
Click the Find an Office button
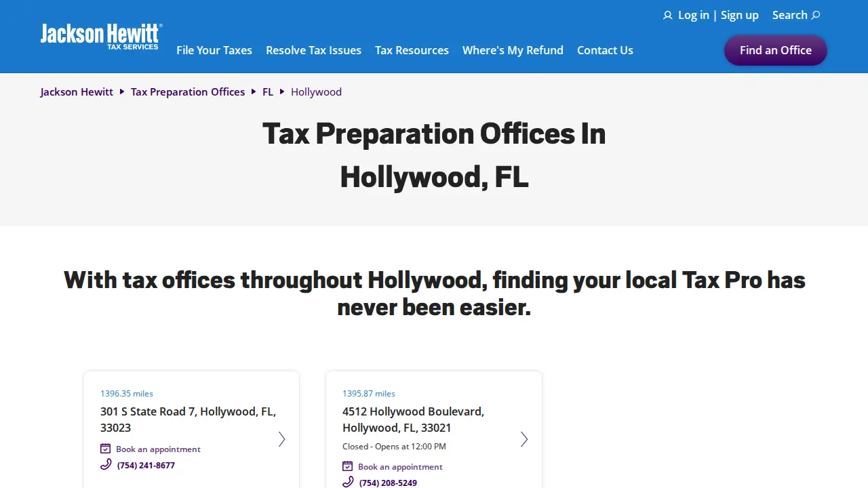tap(776, 50)
